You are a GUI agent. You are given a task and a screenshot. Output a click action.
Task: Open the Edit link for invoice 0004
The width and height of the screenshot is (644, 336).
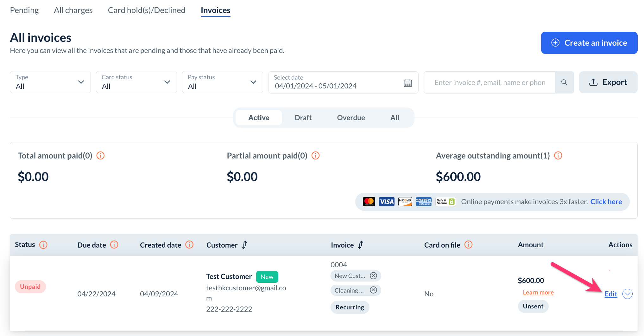[x=611, y=294]
